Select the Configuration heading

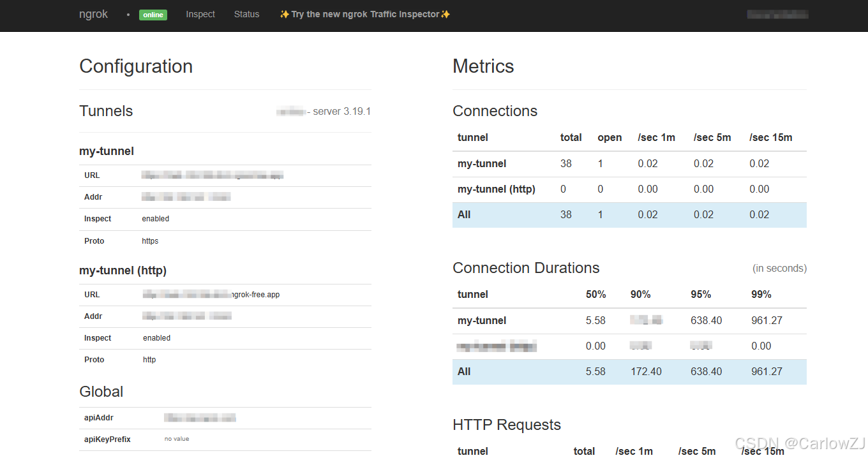pos(136,66)
